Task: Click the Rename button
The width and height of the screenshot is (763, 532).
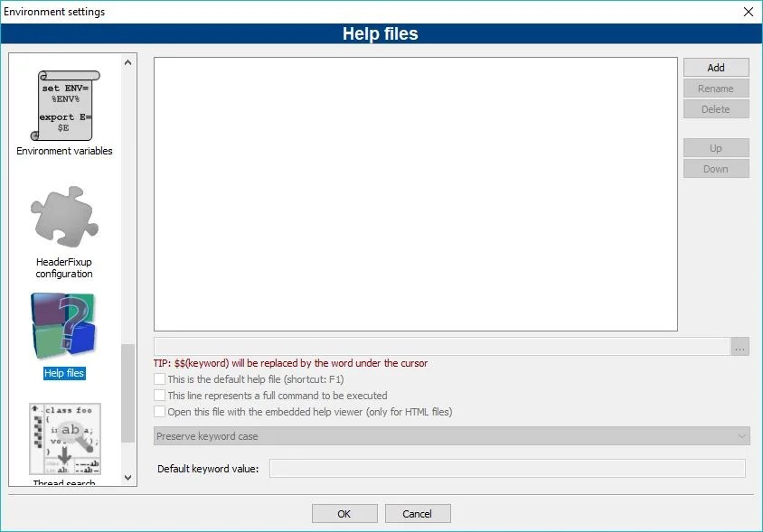Action: tap(715, 88)
